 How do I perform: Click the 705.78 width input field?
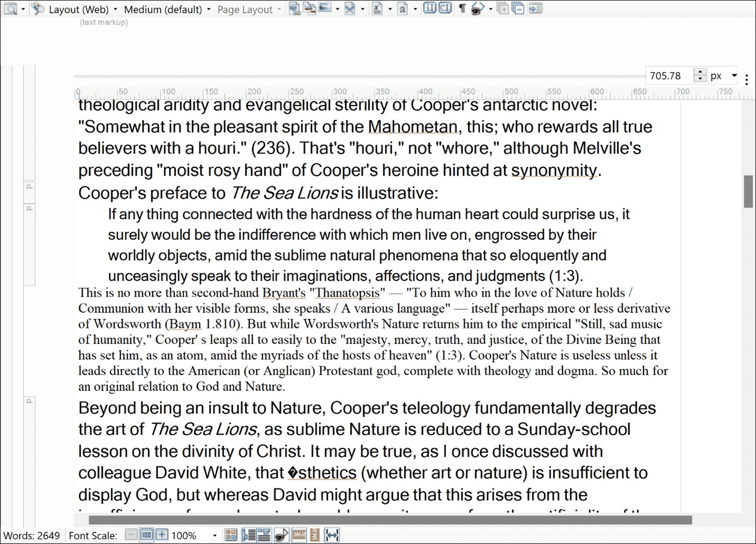[x=668, y=76]
